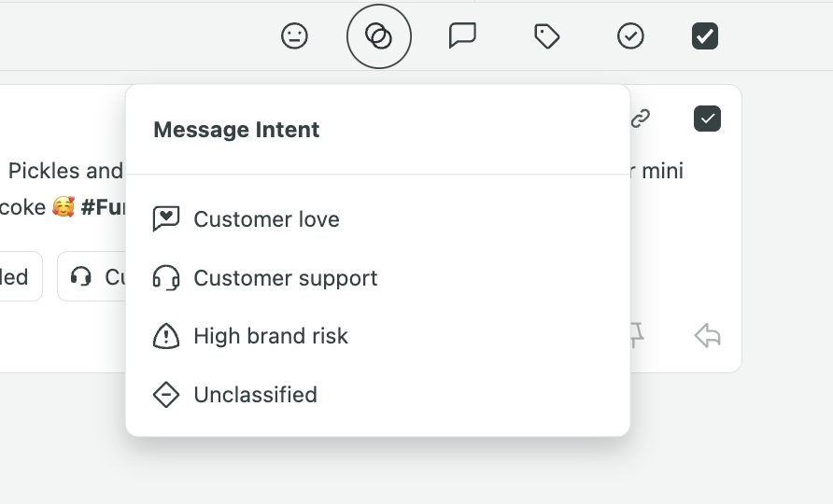Click the diamond minus Unclassified icon

[x=166, y=395]
